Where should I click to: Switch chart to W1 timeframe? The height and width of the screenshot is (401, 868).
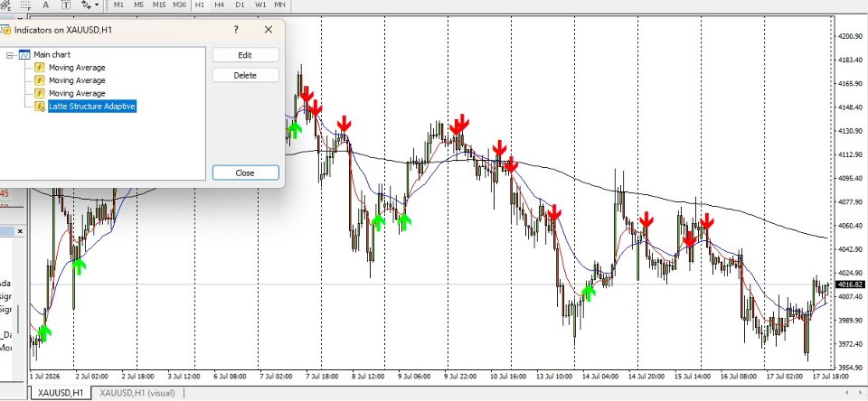(260, 5)
